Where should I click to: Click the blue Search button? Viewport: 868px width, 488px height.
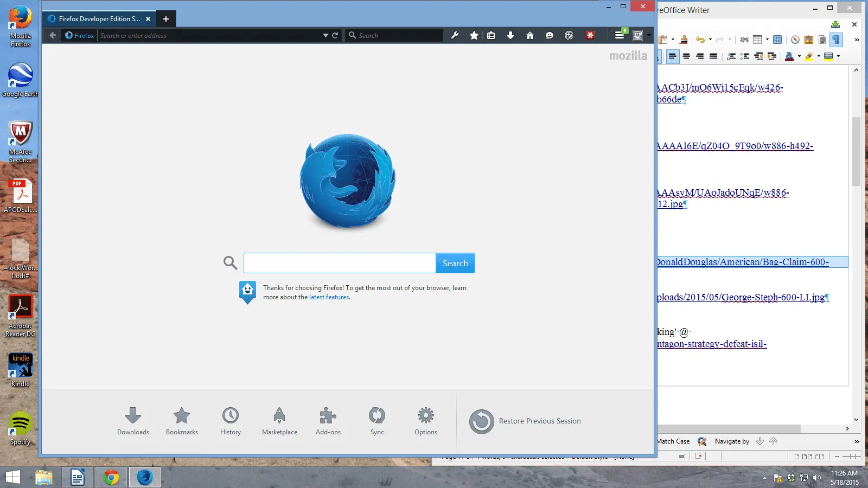tap(455, 263)
